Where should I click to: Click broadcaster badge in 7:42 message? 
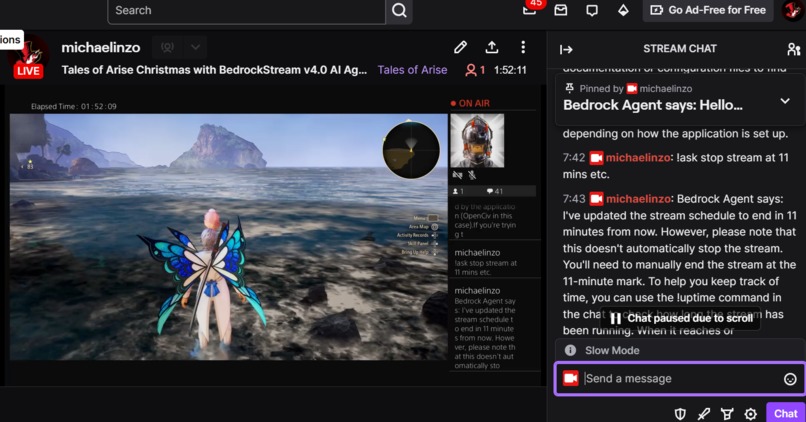coord(596,158)
